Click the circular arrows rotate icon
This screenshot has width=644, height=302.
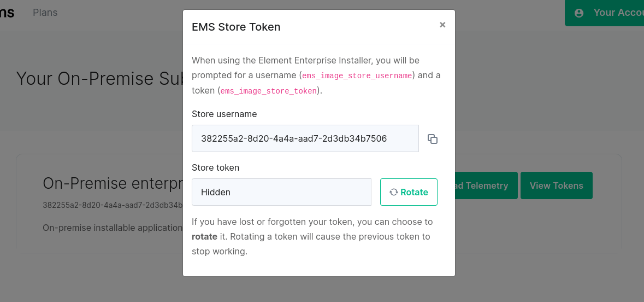pyautogui.click(x=393, y=192)
